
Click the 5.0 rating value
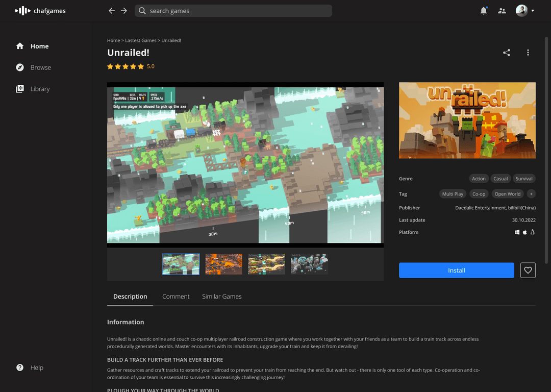coord(151,66)
